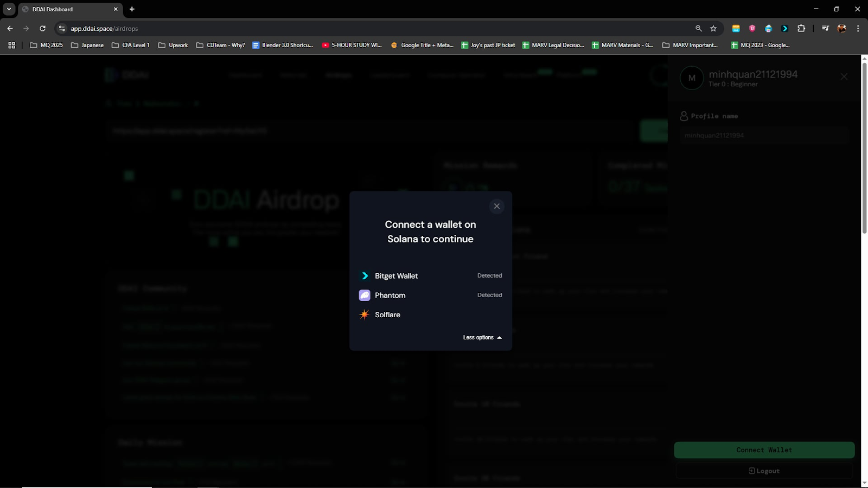This screenshot has height=488, width=868.
Task: Click the Bitget Wallet logo icon
Action: 365,275
